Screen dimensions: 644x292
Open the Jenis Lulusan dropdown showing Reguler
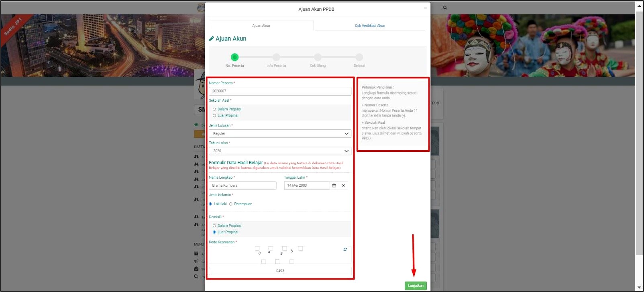280,133
